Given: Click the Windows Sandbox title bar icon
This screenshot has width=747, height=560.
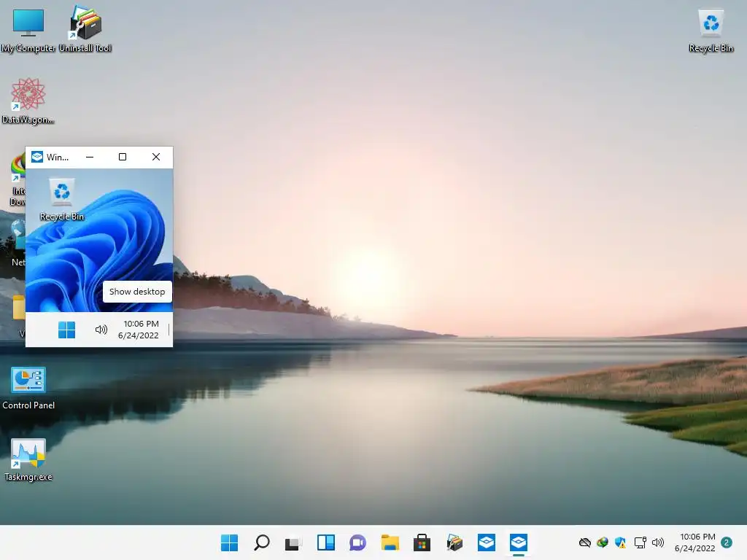Looking at the screenshot, I should (37, 157).
